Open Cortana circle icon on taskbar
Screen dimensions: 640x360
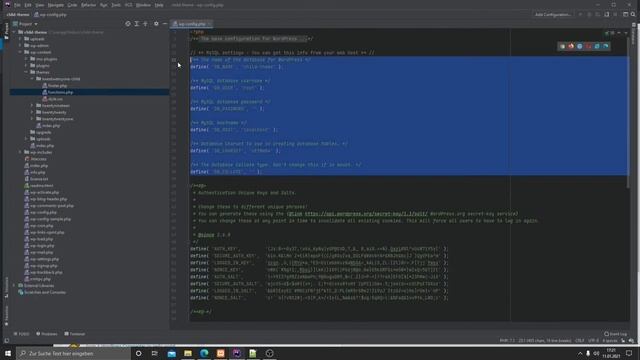[138, 353]
